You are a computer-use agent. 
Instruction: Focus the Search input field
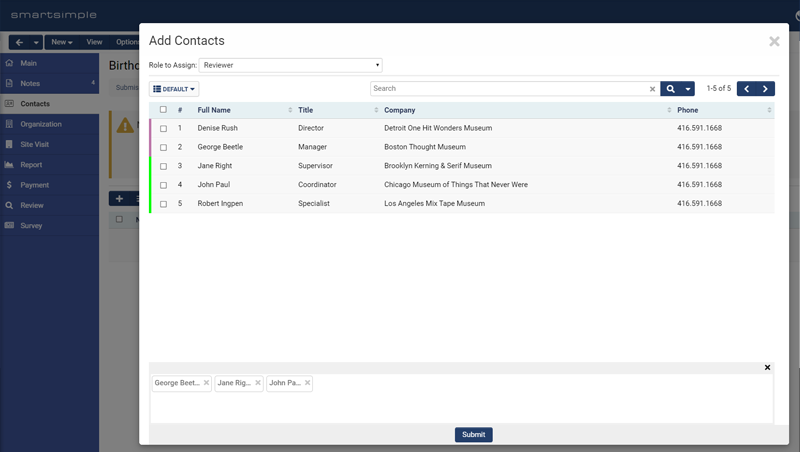point(508,89)
